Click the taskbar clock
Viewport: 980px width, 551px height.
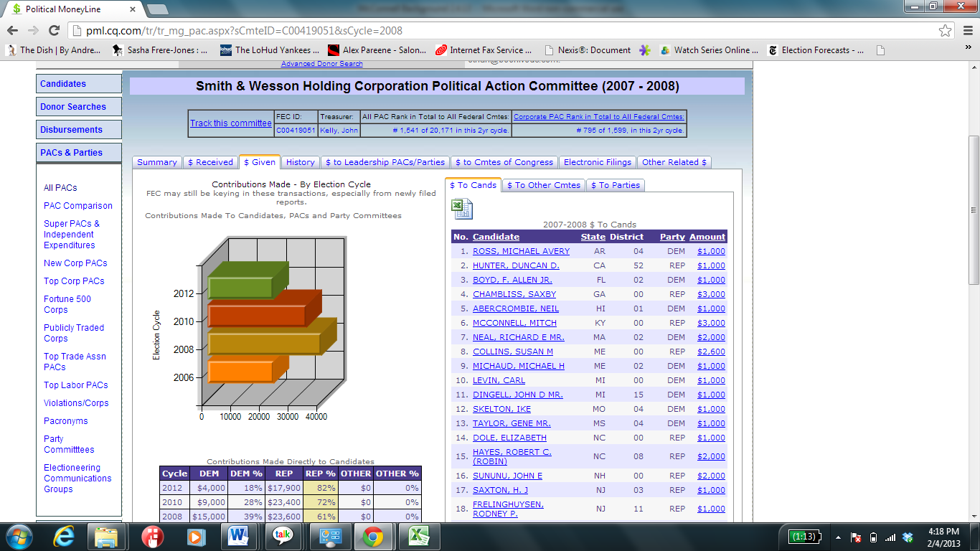(943, 537)
